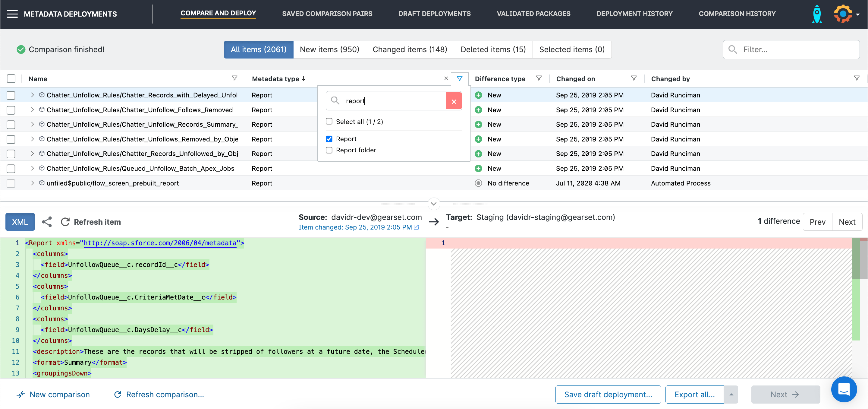
Task: Open the filter icon on the Name column
Action: 234,78
